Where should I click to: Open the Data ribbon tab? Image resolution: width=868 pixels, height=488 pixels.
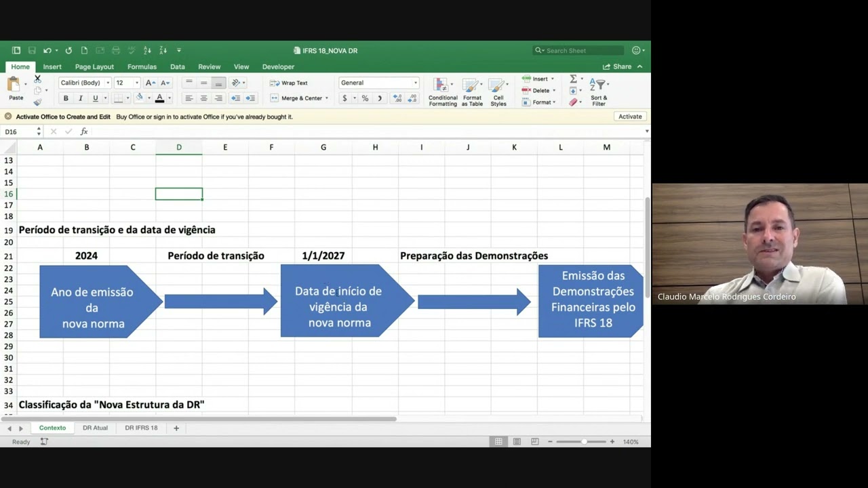pyautogui.click(x=178, y=66)
